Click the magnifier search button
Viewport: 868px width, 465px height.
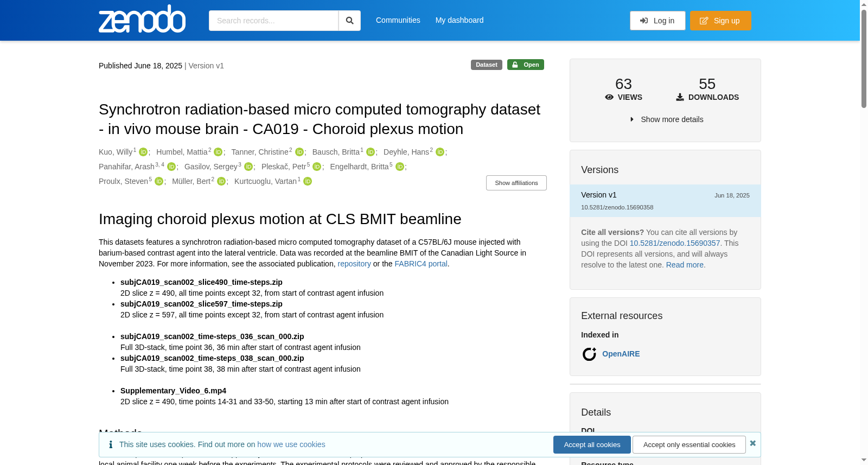(350, 21)
